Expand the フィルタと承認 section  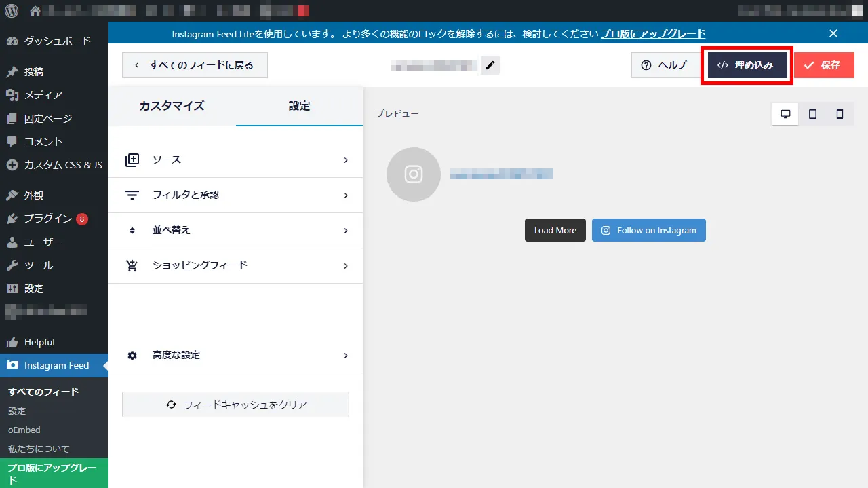pos(235,195)
